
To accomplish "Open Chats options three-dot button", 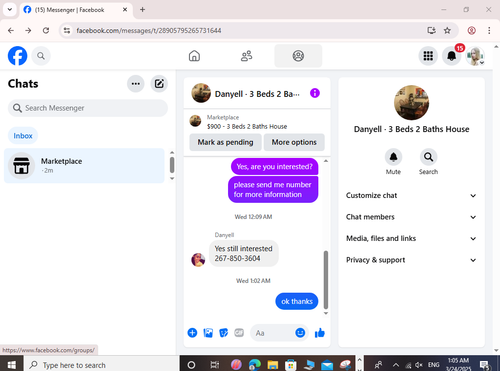I will [x=136, y=84].
